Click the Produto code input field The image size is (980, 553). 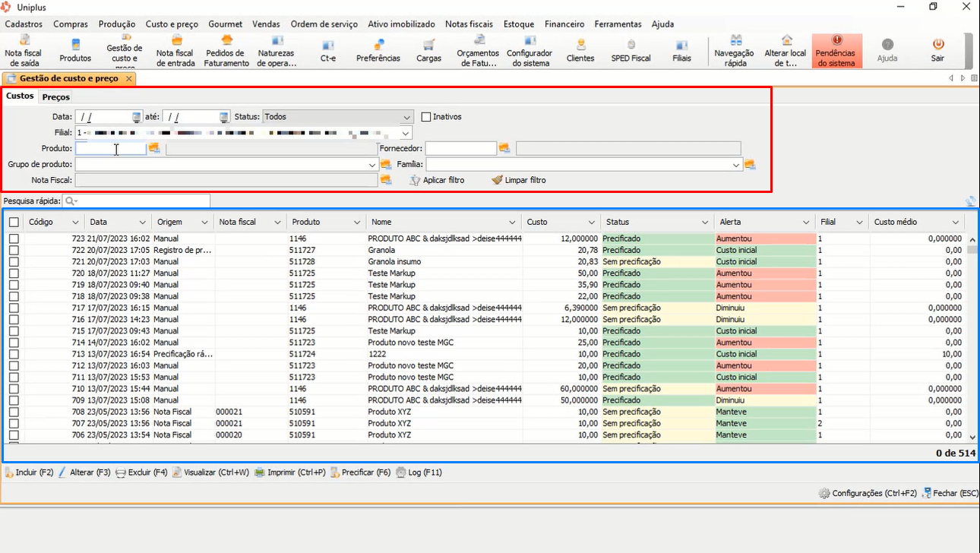pyautogui.click(x=111, y=149)
